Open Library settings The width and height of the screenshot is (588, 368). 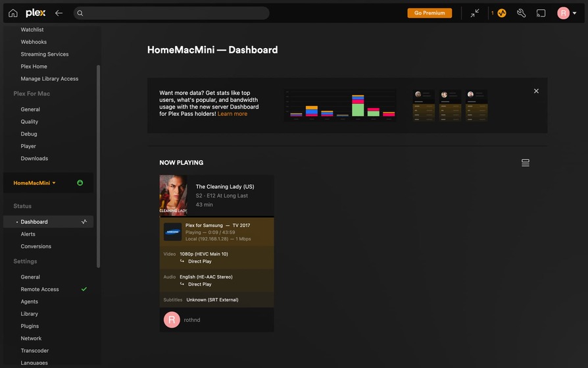click(x=29, y=314)
